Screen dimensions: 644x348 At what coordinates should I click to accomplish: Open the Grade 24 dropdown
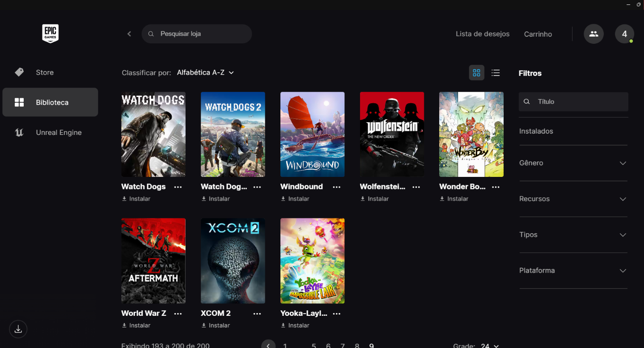(490, 345)
